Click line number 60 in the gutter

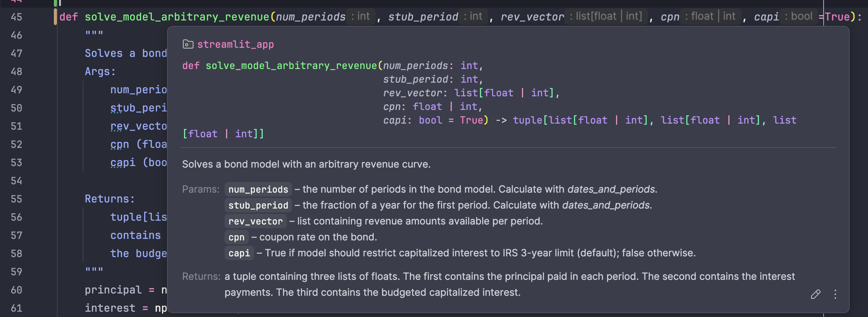16,290
